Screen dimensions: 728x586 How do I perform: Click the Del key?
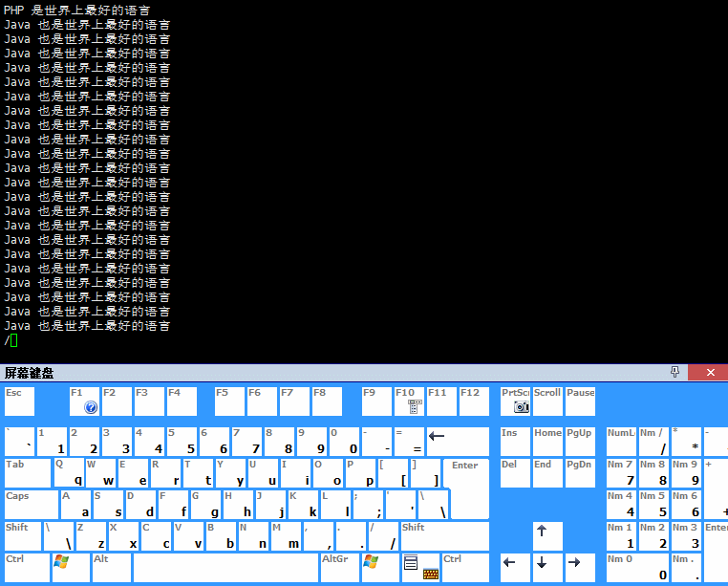(515, 473)
